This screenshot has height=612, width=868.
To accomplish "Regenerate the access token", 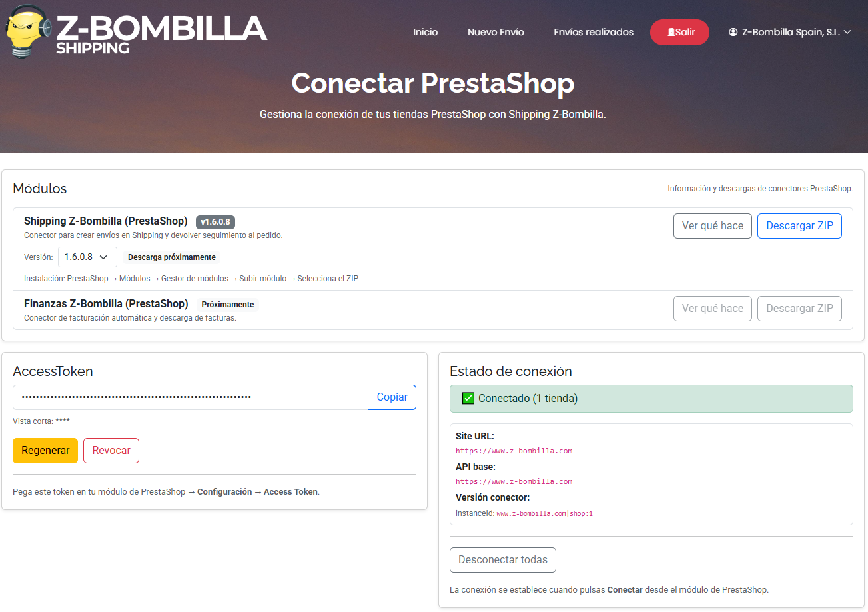I will [45, 451].
